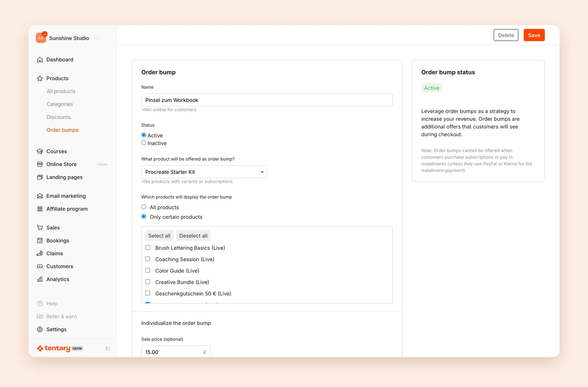
Task: Click the Settings gear icon
Action: tap(40, 329)
